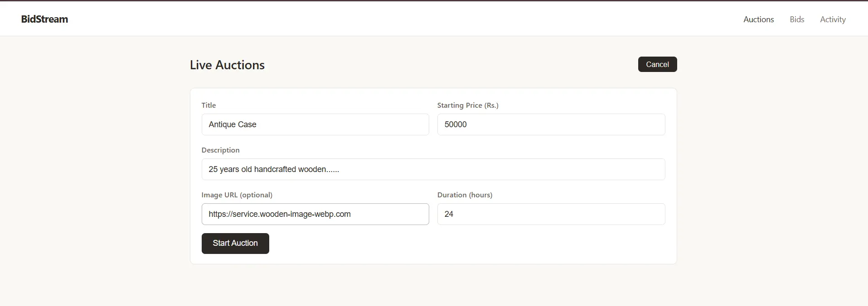Click the Duration (hours) label
Screen dimensions: 868x306
pyautogui.click(x=465, y=195)
